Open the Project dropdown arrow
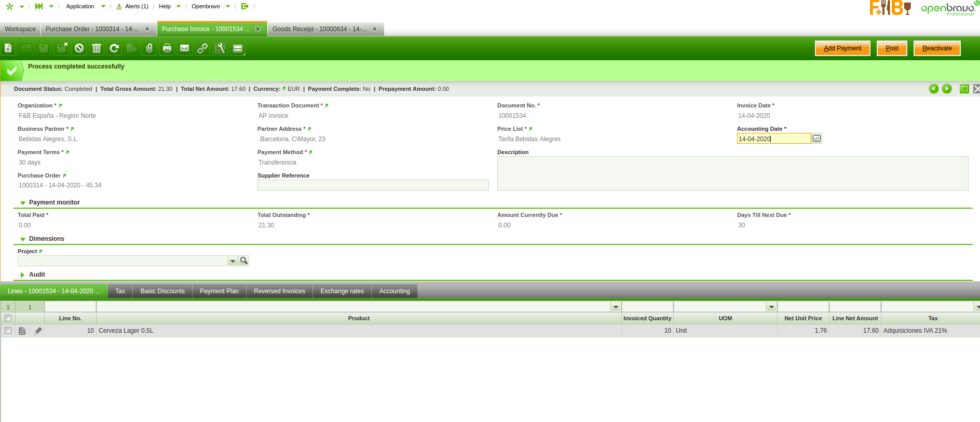Screen dimensions: 980x422 [233, 261]
